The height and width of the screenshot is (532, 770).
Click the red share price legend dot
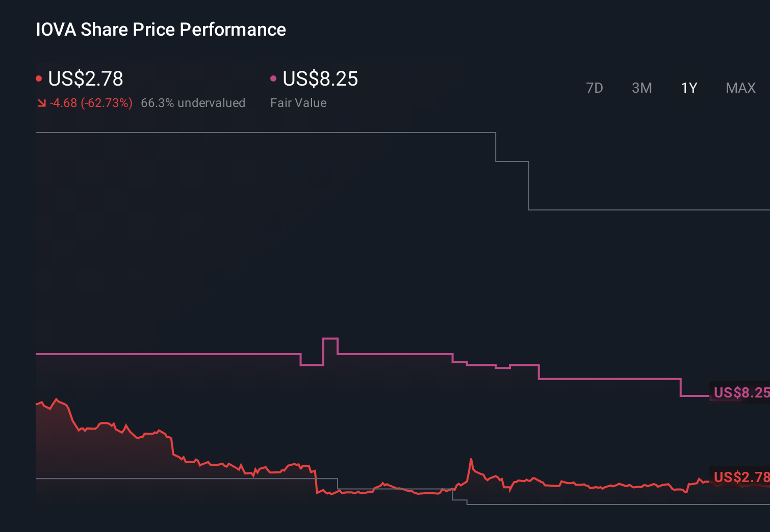tap(39, 77)
